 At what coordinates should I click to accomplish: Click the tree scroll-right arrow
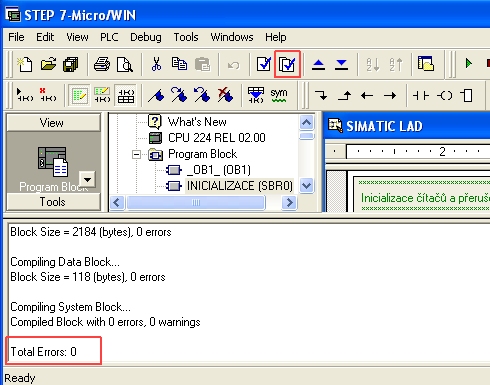coord(289,202)
